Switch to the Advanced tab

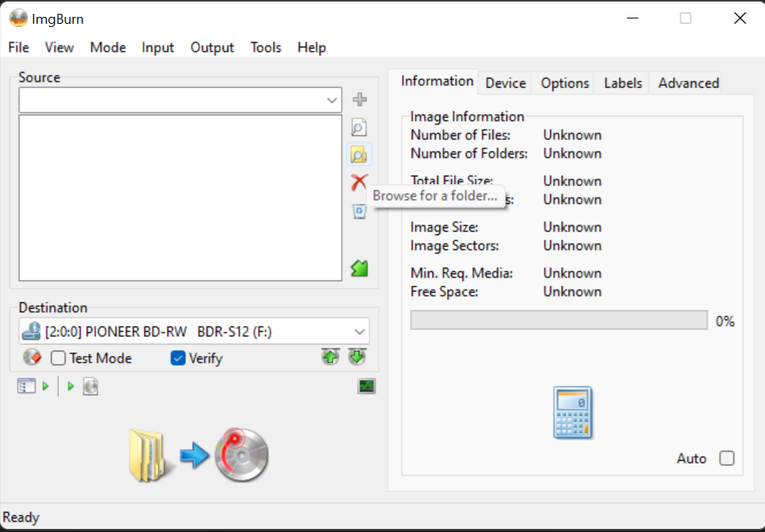pos(688,83)
